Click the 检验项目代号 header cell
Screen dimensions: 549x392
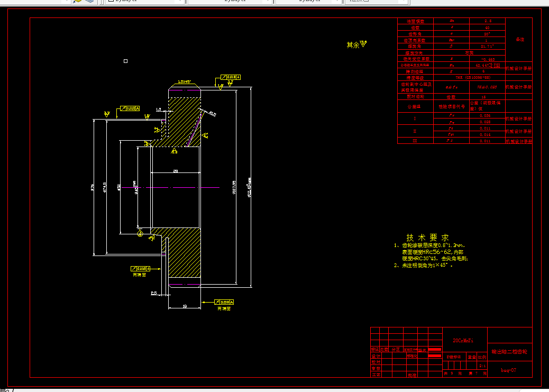(452, 106)
